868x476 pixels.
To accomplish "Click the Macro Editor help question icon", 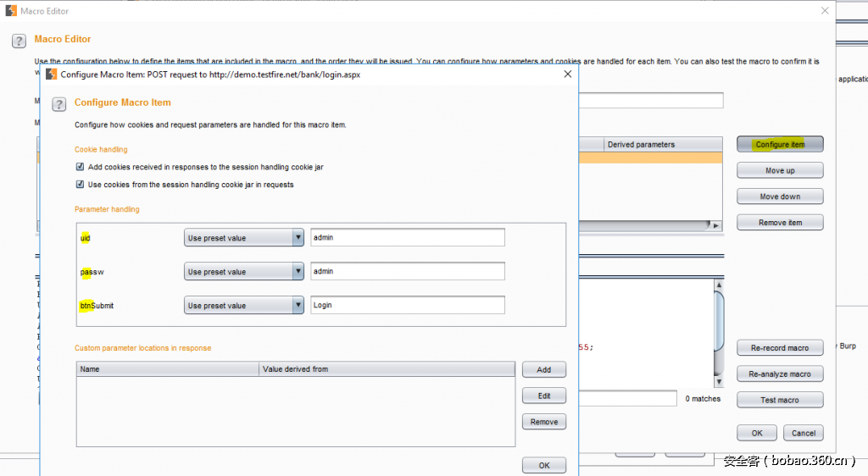I will pos(19,42).
